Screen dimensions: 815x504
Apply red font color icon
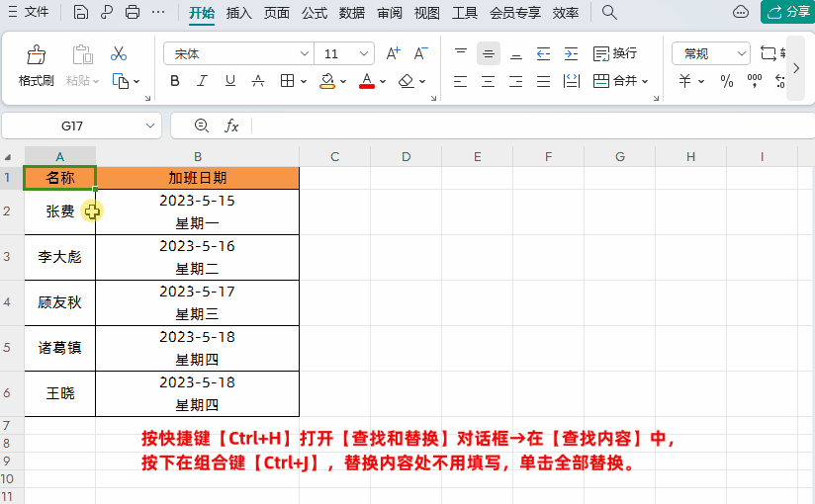pyautogui.click(x=367, y=81)
